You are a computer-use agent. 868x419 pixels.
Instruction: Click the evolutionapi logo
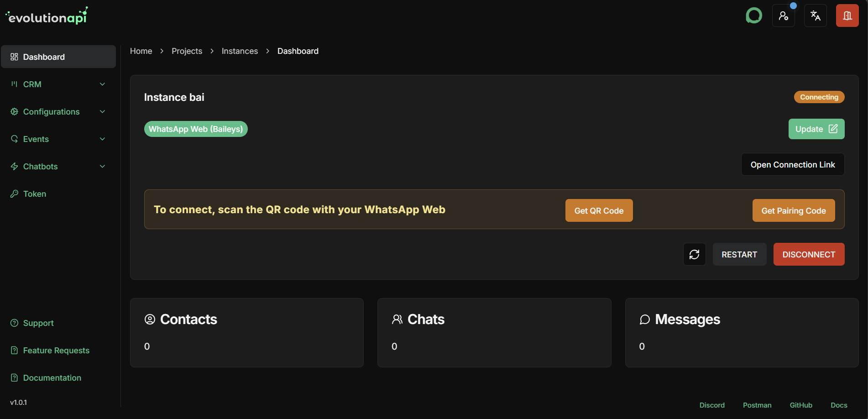point(46,15)
